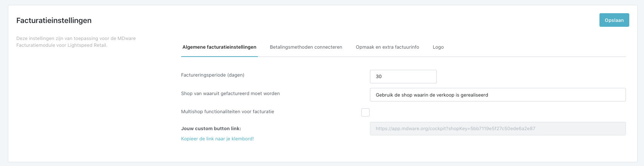Click the Shop van waaruit gefactureerd label
The width and height of the screenshot is (644, 166).
(x=230, y=94)
